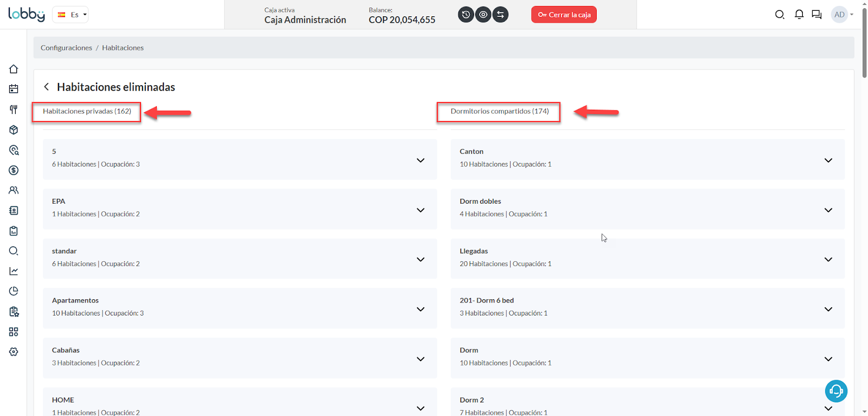Open the settings gear sidebar icon
Screen dimensions: 868x416
click(x=14, y=352)
